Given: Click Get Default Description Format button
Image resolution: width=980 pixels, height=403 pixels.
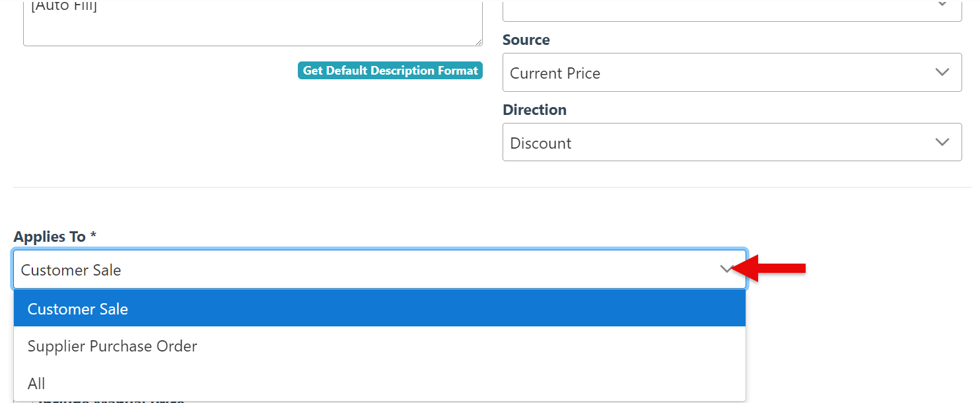Looking at the screenshot, I should pos(390,71).
